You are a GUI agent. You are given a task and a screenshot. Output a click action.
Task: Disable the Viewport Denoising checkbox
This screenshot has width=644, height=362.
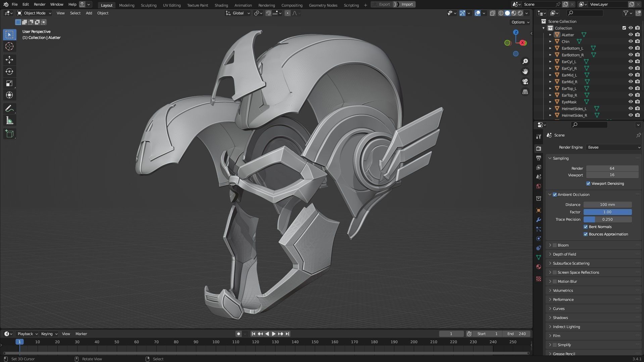(x=588, y=184)
